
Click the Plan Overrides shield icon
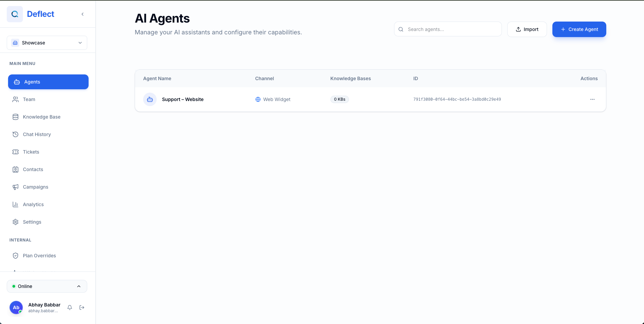click(x=15, y=256)
